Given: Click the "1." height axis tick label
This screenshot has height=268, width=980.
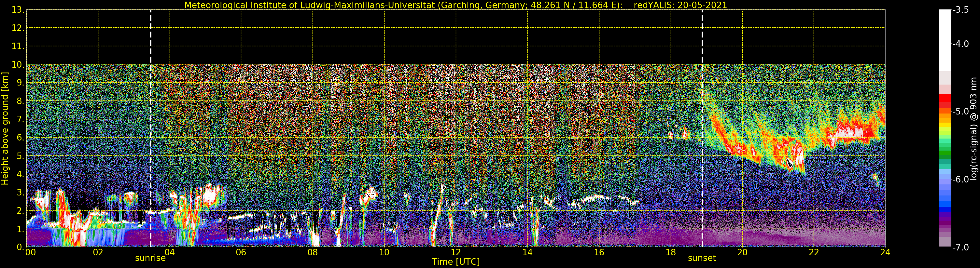Looking at the screenshot, I should 20,229.
